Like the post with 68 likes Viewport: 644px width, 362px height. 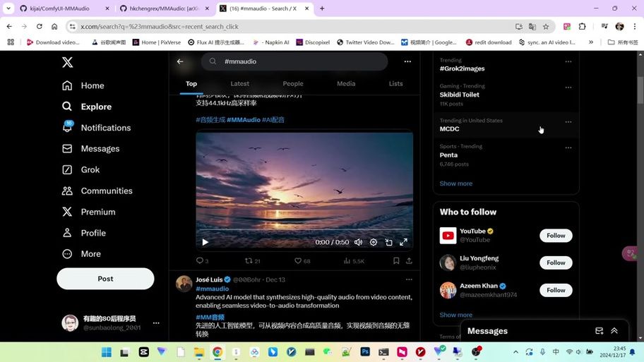coord(298,261)
